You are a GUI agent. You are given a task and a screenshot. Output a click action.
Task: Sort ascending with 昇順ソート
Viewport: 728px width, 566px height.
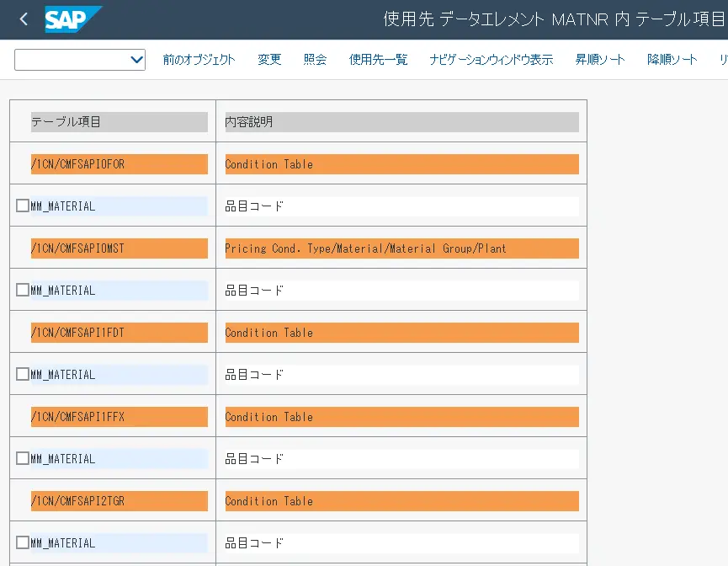pyautogui.click(x=600, y=60)
